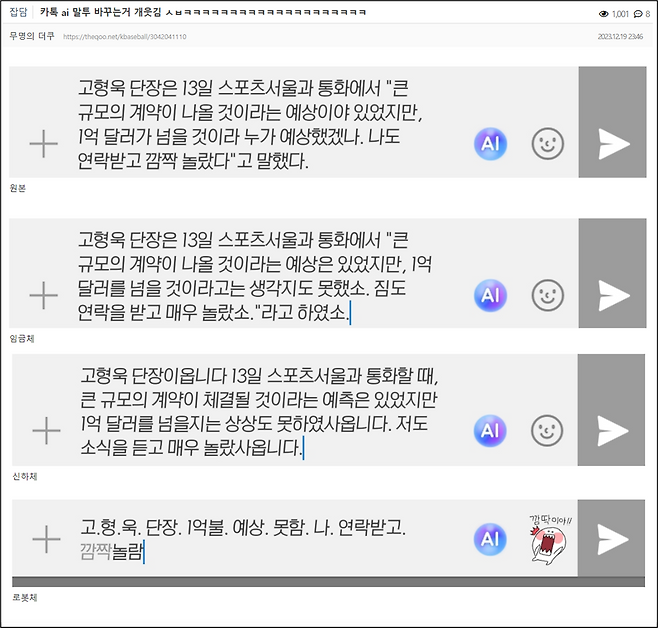Open the theqoo.net post URL link
The image size is (658, 628).
(125, 36)
